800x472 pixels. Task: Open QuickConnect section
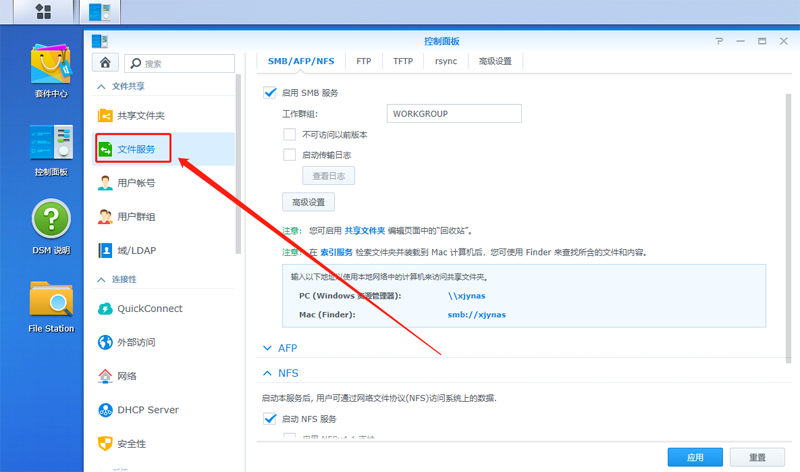[163, 309]
